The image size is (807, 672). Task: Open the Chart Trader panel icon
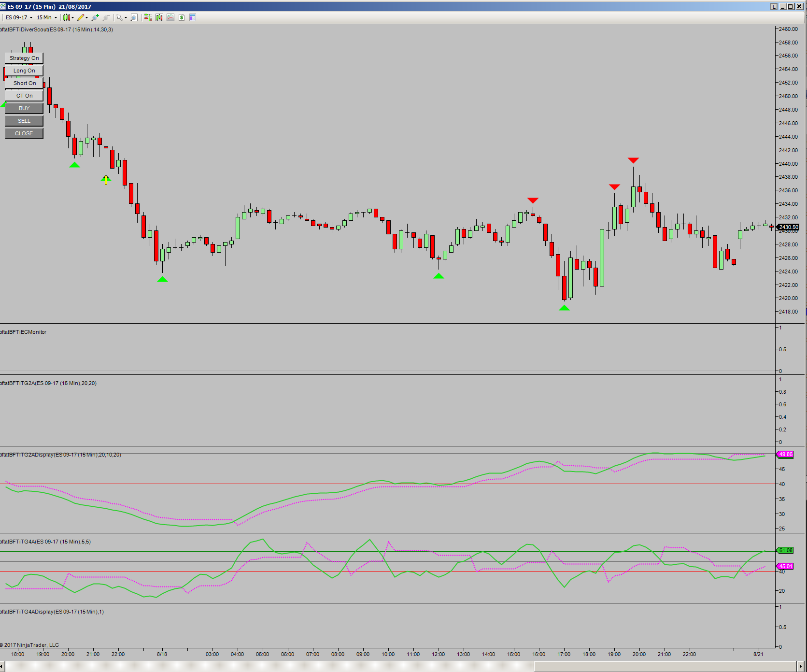click(147, 17)
